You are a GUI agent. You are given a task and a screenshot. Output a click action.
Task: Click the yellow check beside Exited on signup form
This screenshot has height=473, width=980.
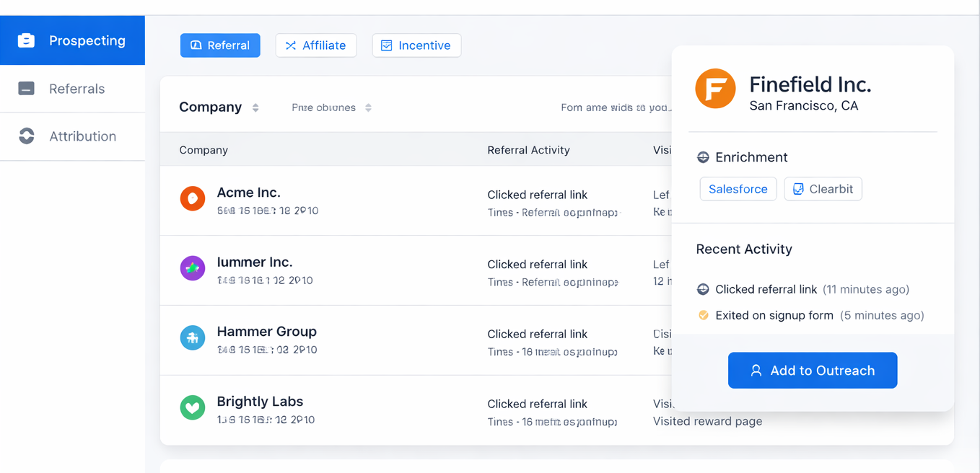704,315
